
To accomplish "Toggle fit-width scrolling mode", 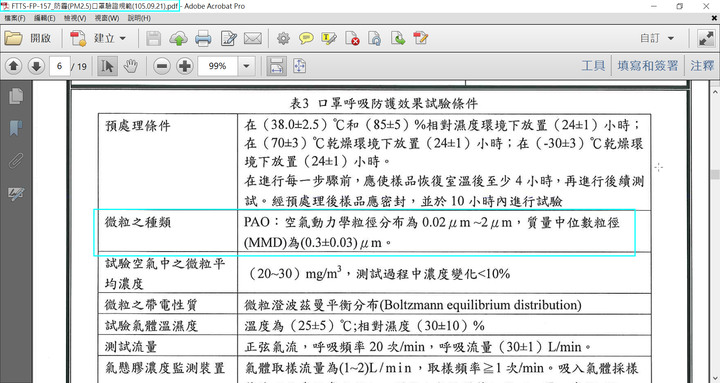I will click(276, 66).
